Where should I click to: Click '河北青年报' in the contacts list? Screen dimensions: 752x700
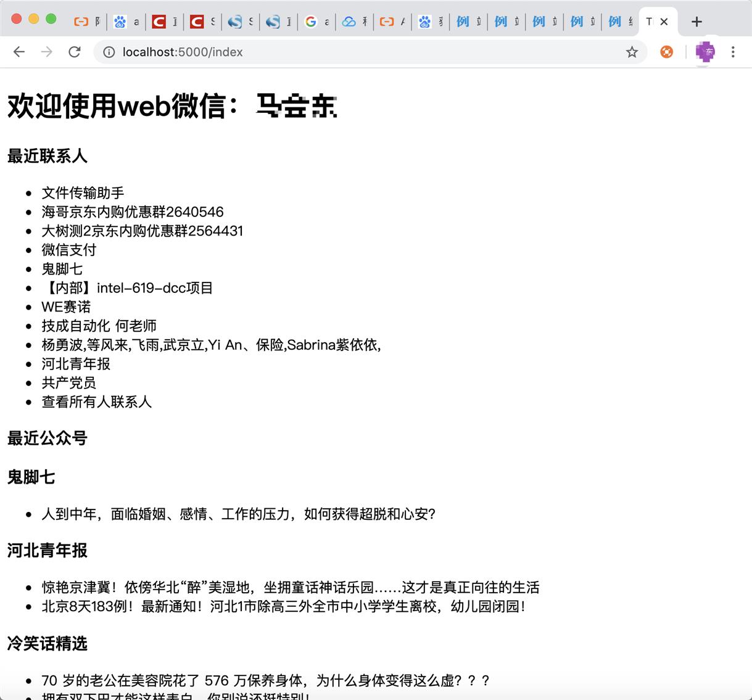point(76,364)
